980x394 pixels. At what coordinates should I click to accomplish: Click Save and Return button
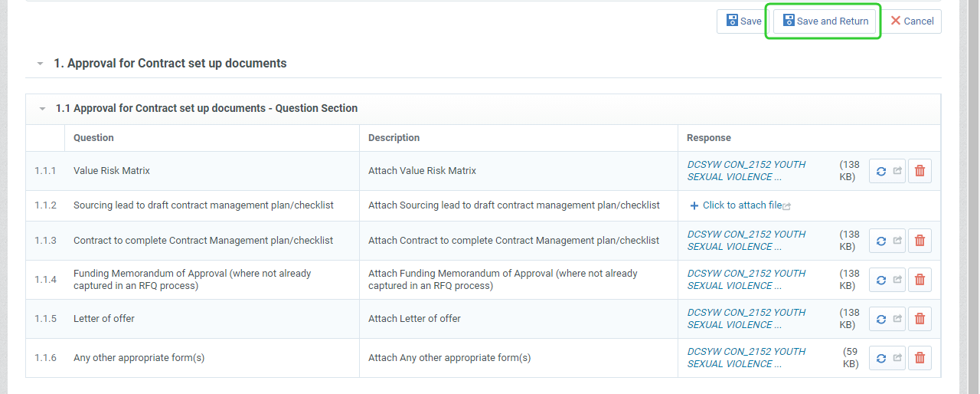point(825,21)
